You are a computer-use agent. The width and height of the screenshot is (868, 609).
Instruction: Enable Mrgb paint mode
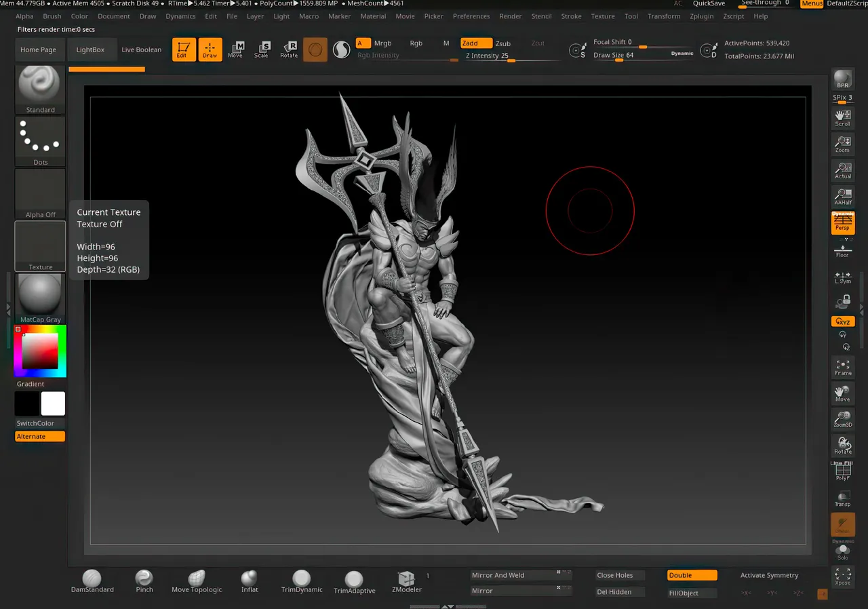[382, 43]
